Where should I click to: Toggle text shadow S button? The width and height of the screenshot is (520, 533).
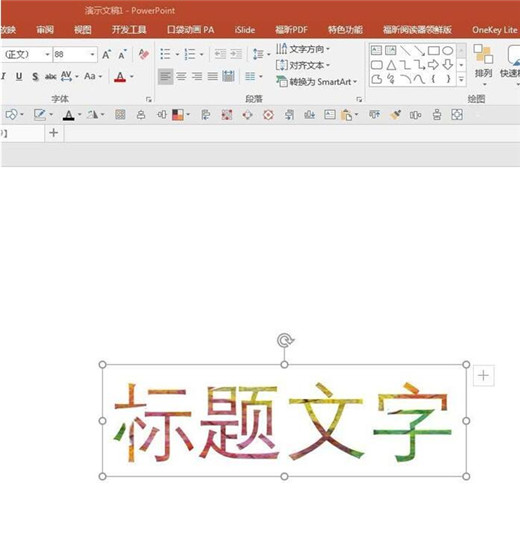[35, 76]
